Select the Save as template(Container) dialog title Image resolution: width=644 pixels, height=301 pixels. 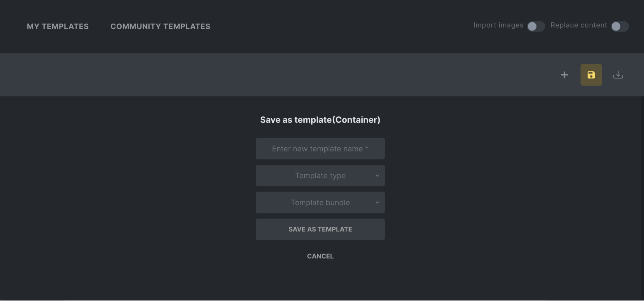(320, 120)
